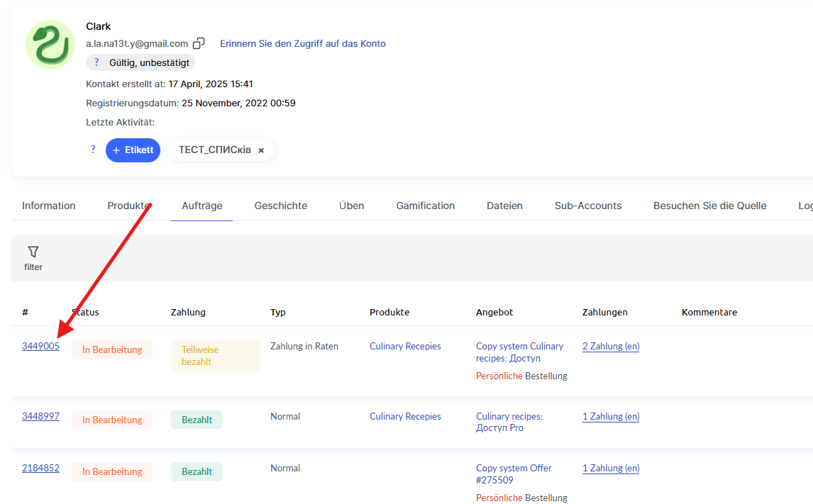
Task: Open order number 2184852
Action: click(40, 468)
